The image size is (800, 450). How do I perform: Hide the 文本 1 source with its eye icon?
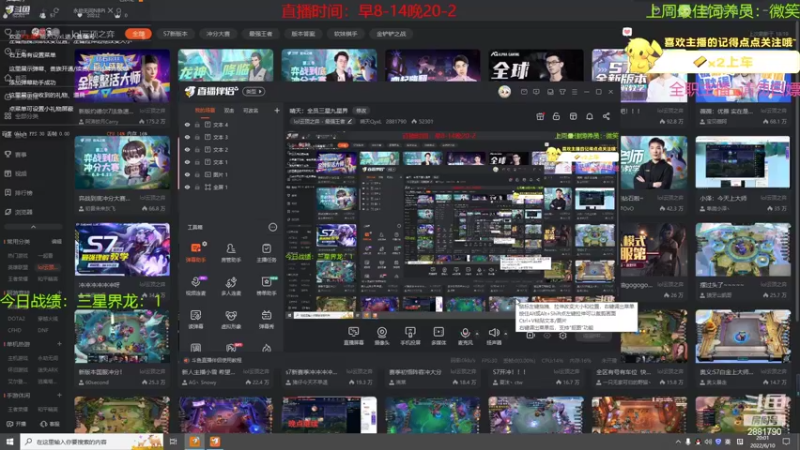tap(187, 162)
